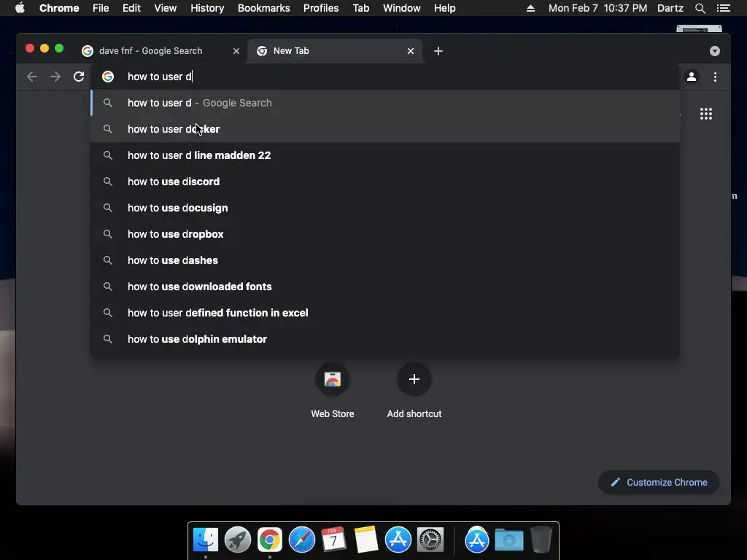Screen dimensions: 747x560
Task: Open Notes from the Dock
Action: pyautogui.click(x=366, y=540)
